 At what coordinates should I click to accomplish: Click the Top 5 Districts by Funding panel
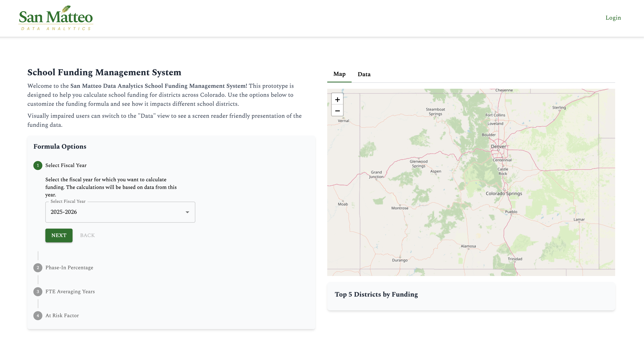click(376, 294)
